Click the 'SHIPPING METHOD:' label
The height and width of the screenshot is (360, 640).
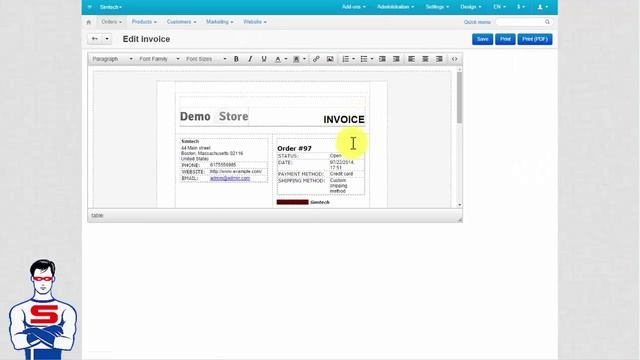(x=301, y=180)
